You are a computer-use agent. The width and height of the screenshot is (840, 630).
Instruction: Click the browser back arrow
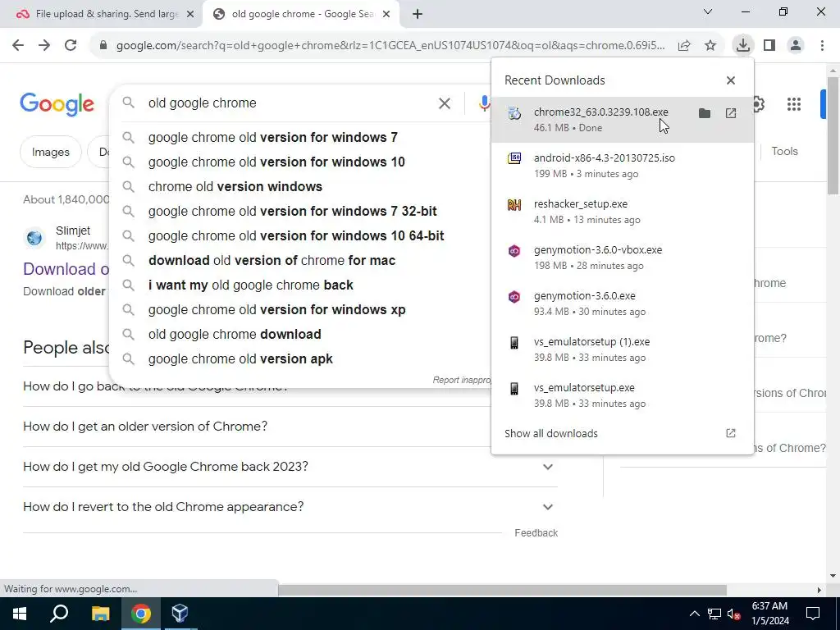pos(18,45)
